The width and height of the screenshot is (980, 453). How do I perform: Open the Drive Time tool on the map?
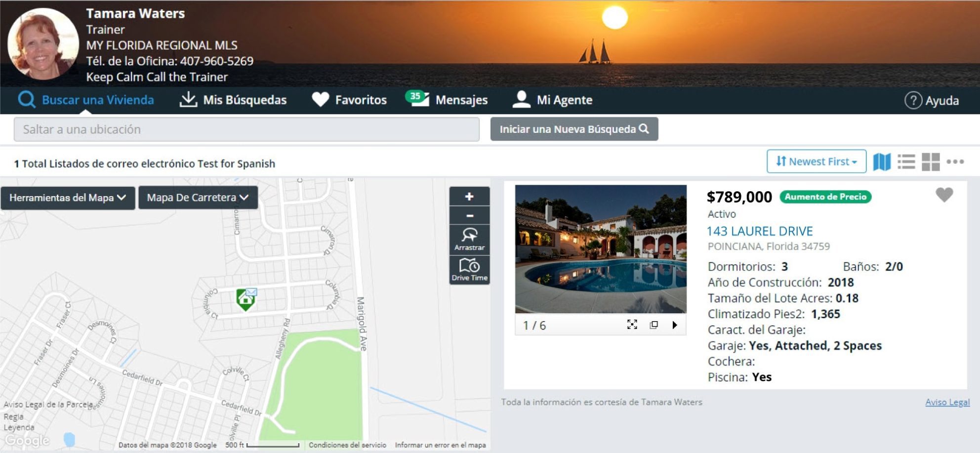click(470, 269)
